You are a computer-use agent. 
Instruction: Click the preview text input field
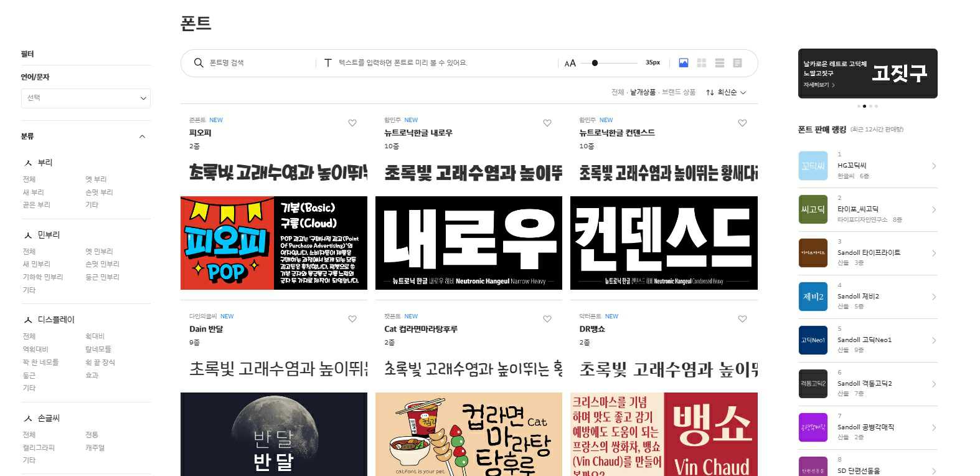pos(436,63)
